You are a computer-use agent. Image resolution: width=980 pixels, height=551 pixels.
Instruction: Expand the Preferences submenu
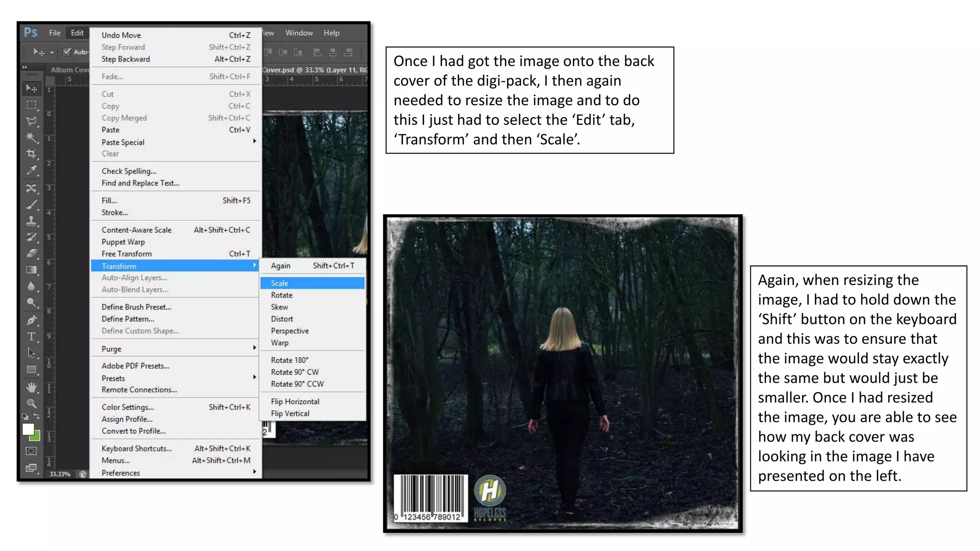tap(175, 473)
